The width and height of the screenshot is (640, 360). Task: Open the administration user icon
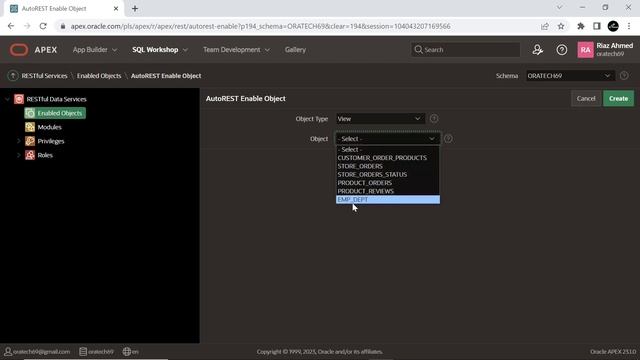point(538,50)
